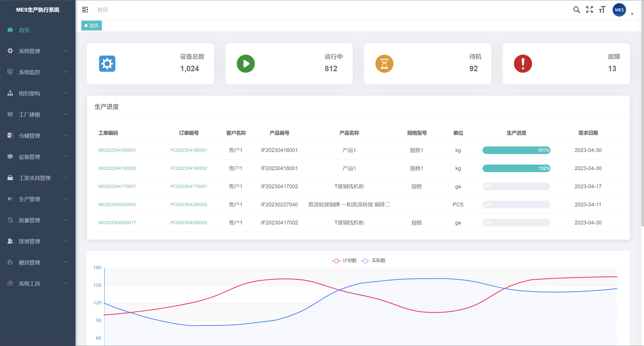Click the 生产进度 column header

516,133
